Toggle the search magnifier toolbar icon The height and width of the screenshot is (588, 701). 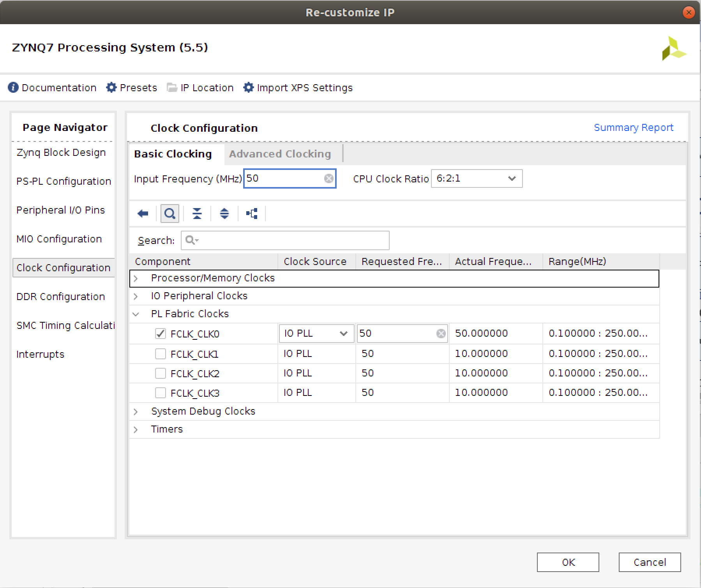(170, 214)
